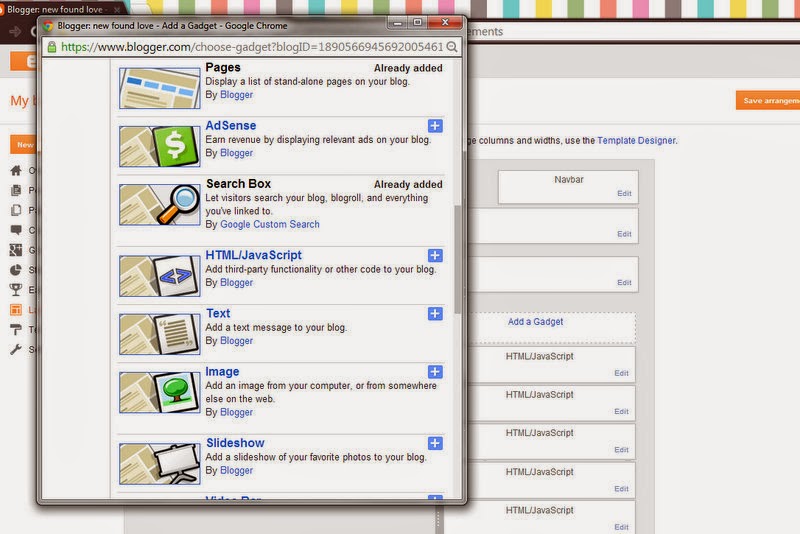This screenshot has width=800, height=534.
Task: Click the Slideshow projector screen thumbnail
Action: [x=160, y=464]
